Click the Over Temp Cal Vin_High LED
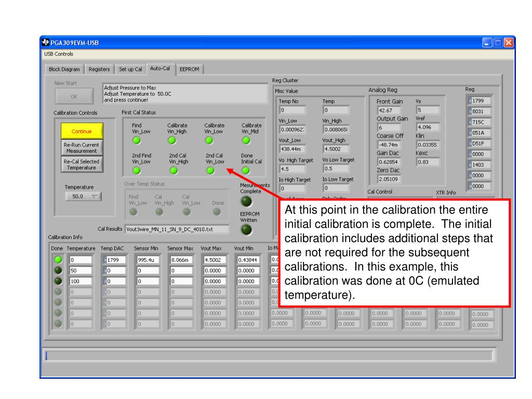Image resolution: width=532 pixels, height=399 pixels. pos(159,212)
